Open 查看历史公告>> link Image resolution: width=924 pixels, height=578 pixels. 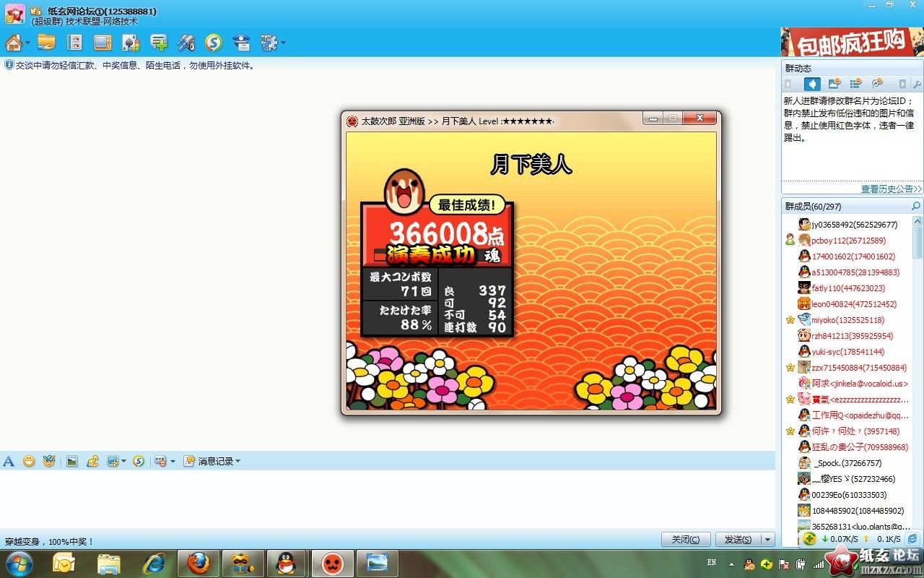pos(892,189)
